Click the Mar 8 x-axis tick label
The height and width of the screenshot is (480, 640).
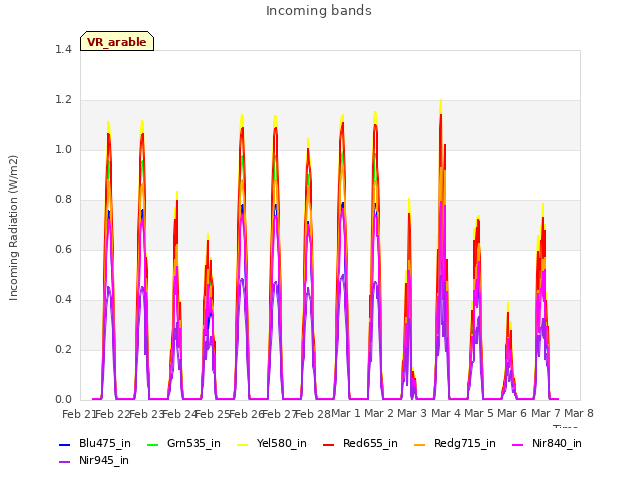[578, 413]
